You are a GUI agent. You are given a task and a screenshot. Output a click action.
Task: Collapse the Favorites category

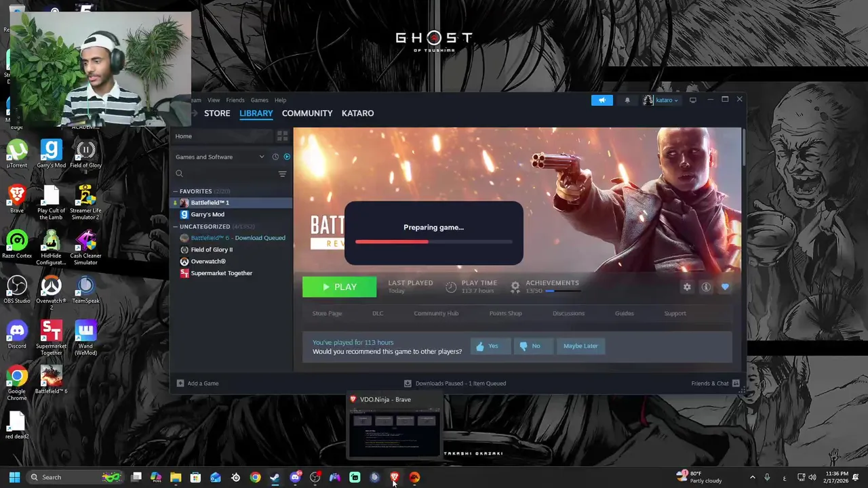(x=175, y=191)
